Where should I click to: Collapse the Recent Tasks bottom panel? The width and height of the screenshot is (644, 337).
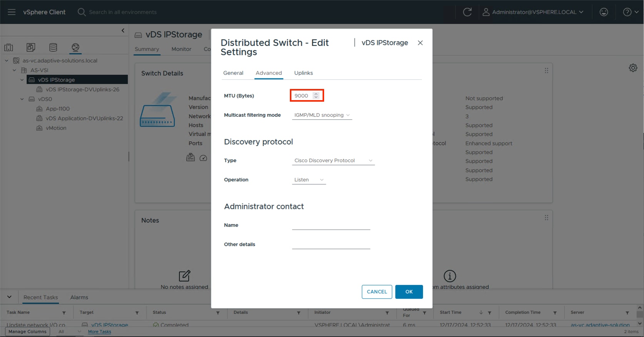(9, 297)
